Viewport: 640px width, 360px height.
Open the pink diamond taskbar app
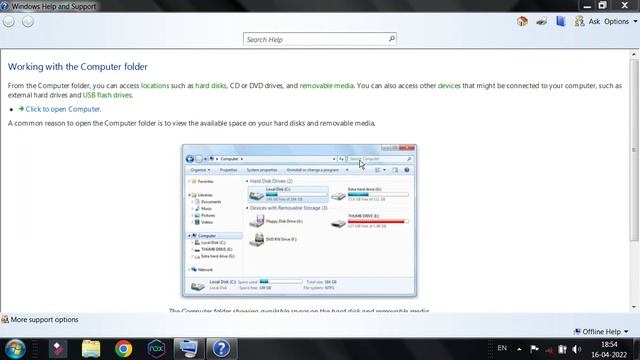(x=58, y=349)
